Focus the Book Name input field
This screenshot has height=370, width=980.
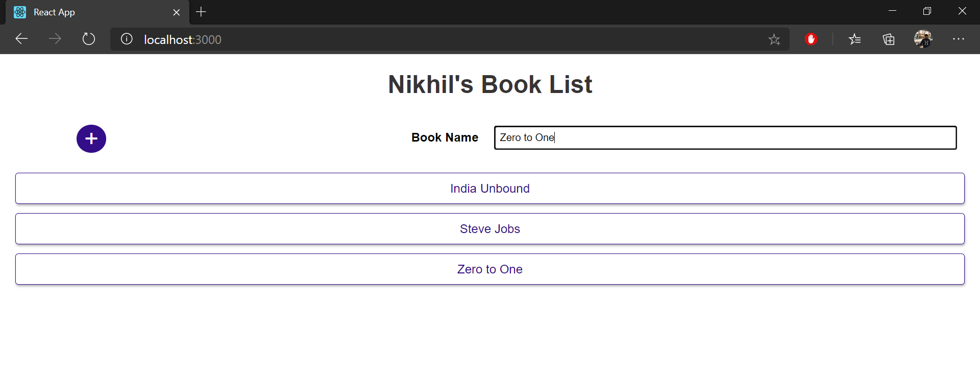725,137
